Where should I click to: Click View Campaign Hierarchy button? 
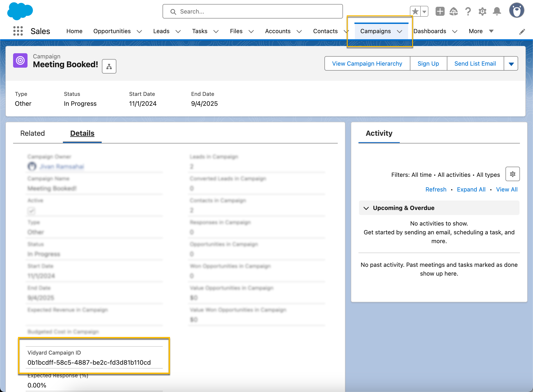(x=367, y=64)
